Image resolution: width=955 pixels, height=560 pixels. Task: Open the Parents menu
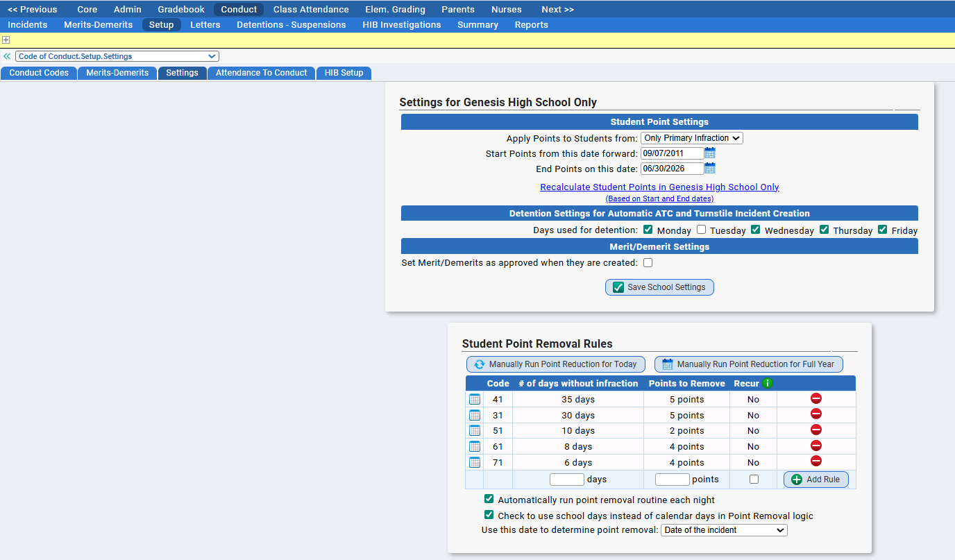[x=458, y=9]
